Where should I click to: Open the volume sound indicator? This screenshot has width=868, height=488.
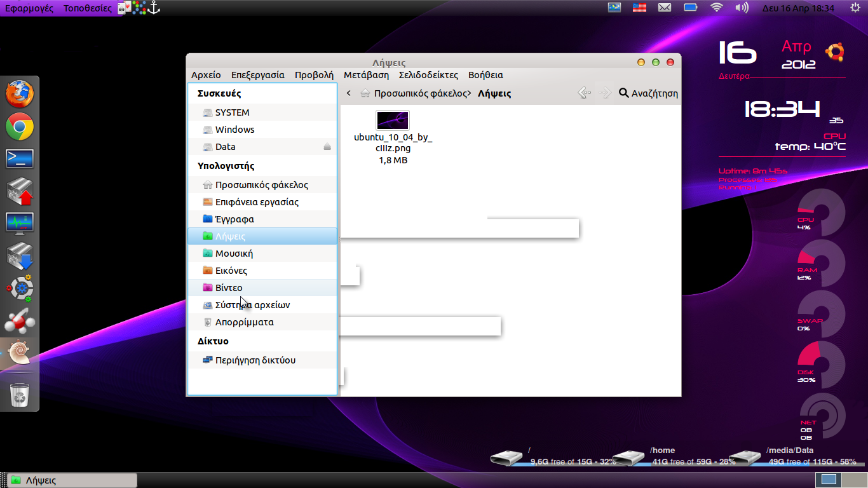742,8
